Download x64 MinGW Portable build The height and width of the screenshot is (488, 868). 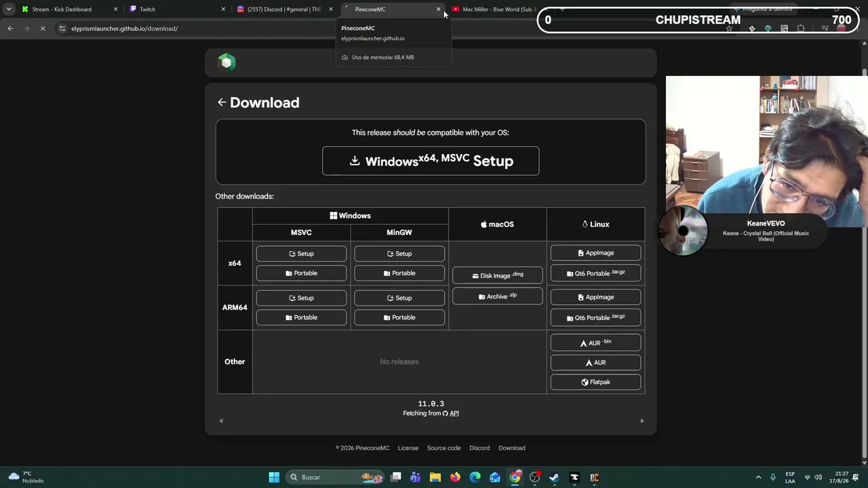[x=399, y=273]
